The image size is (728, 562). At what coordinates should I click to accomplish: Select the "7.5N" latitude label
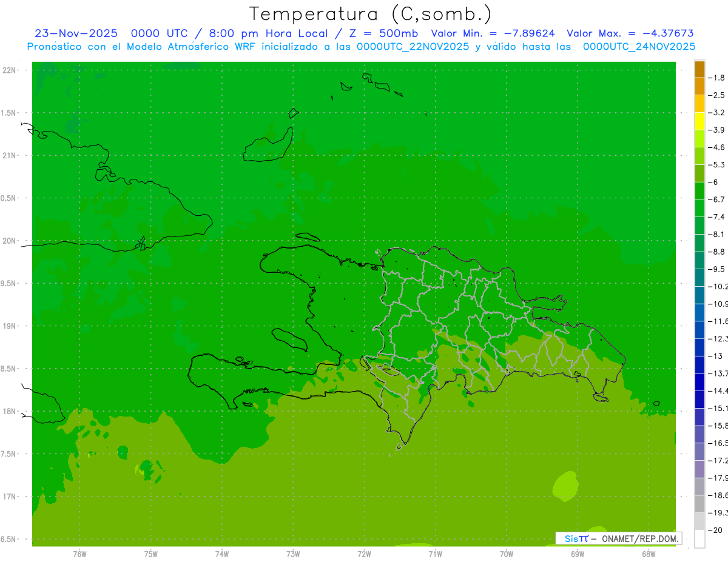(x=8, y=454)
